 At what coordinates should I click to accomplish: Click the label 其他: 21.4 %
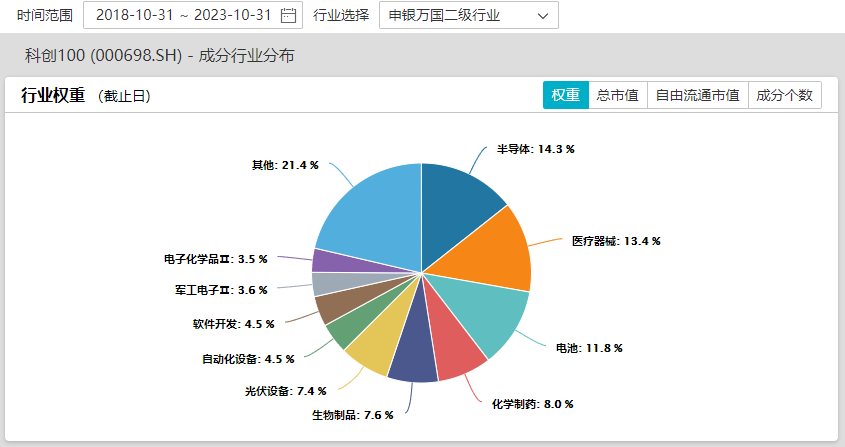(285, 165)
